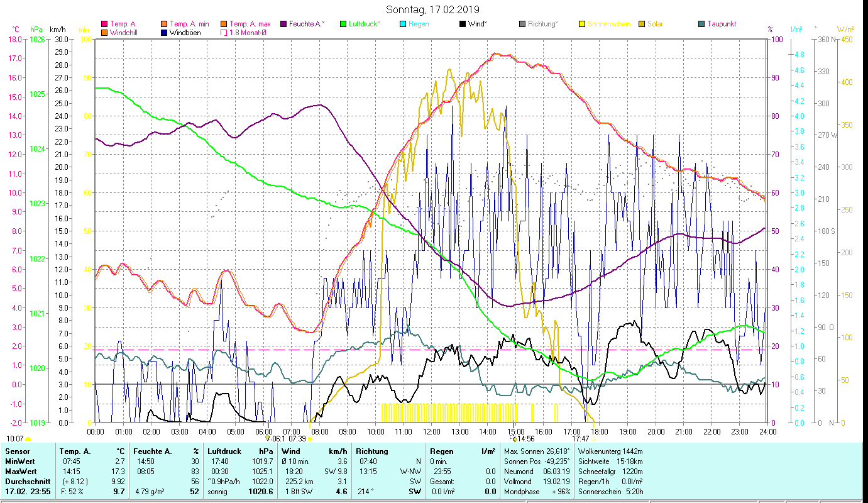Click the Wolkenunterg 1442m entry

tap(611, 451)
